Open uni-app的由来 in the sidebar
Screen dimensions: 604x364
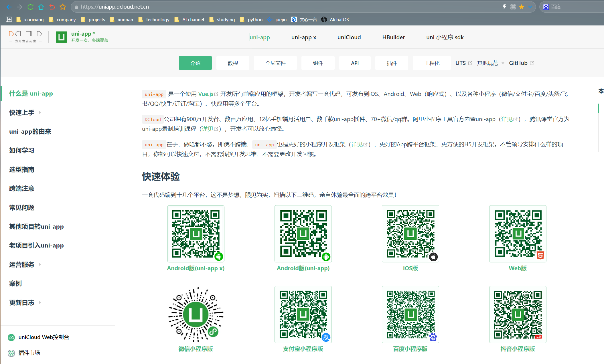pos(30,131)
